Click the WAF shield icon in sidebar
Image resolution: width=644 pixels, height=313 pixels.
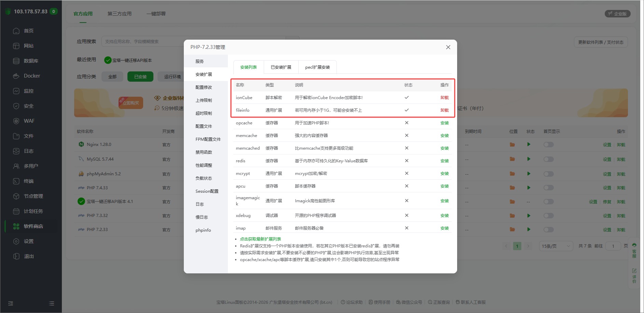[x=16, y=121]
